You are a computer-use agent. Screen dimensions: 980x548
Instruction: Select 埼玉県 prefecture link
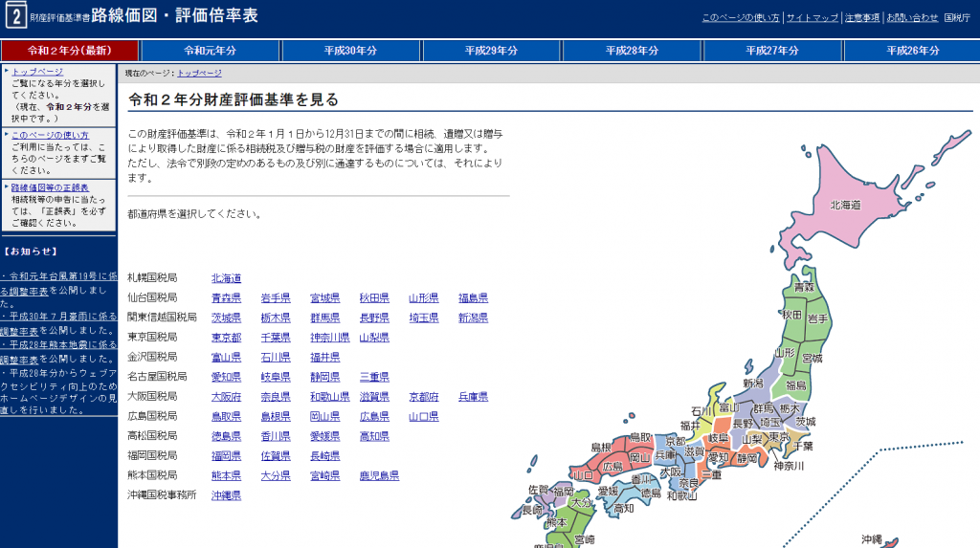[x=424, y=318]
